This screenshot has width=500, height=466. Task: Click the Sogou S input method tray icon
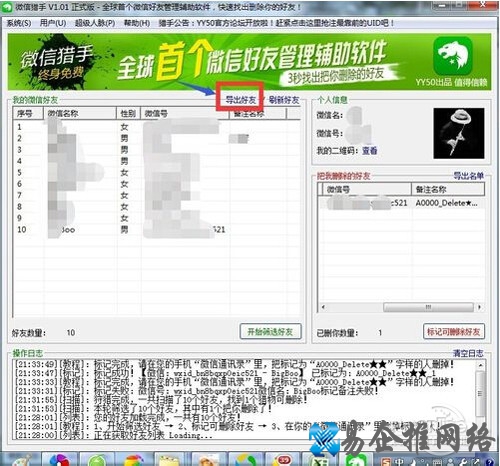386,462
